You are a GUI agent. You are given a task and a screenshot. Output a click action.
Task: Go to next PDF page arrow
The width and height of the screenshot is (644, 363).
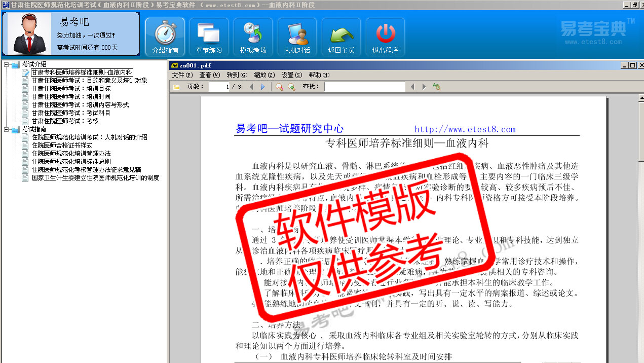[x=262, y=87]
